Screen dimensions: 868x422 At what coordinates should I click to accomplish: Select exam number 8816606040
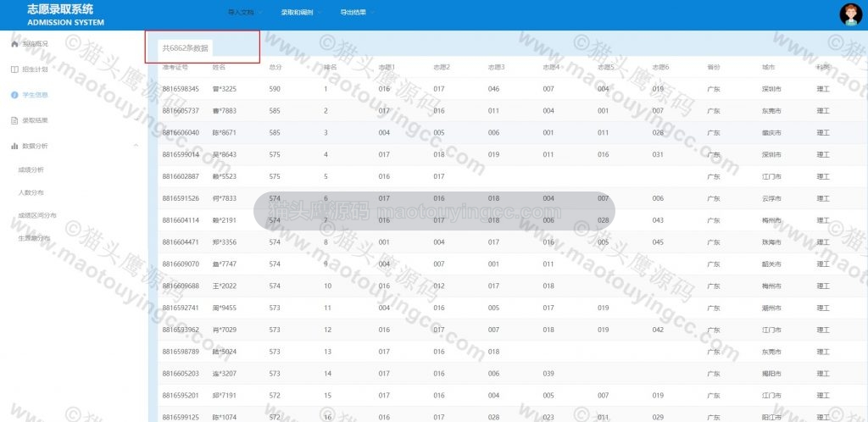point(181,133)
